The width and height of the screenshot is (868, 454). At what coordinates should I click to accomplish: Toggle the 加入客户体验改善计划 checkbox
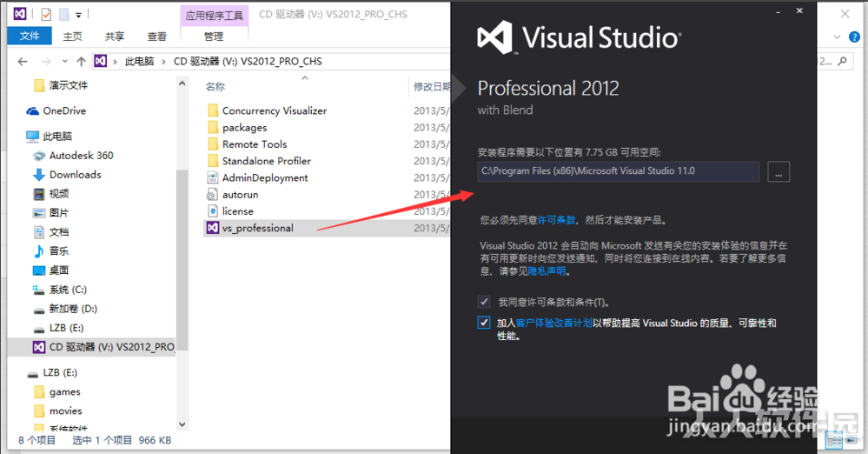pos(484,323)
